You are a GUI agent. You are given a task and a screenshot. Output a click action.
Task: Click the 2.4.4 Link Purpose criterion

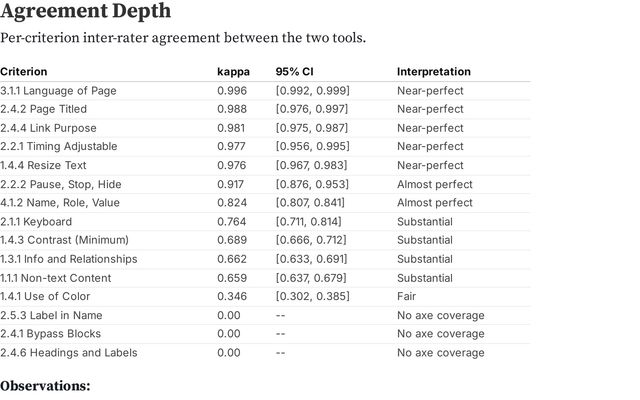[50, 128]
